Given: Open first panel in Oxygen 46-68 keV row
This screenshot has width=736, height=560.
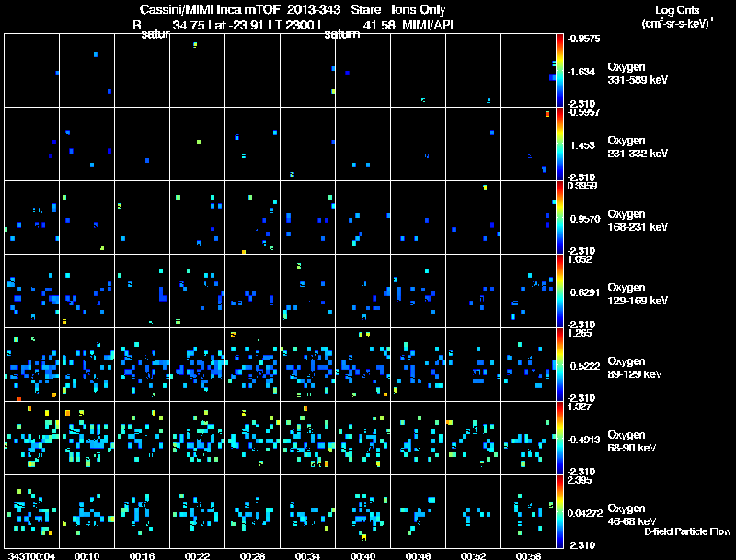Looking at the screenshot, I should (x=32, y=511).
